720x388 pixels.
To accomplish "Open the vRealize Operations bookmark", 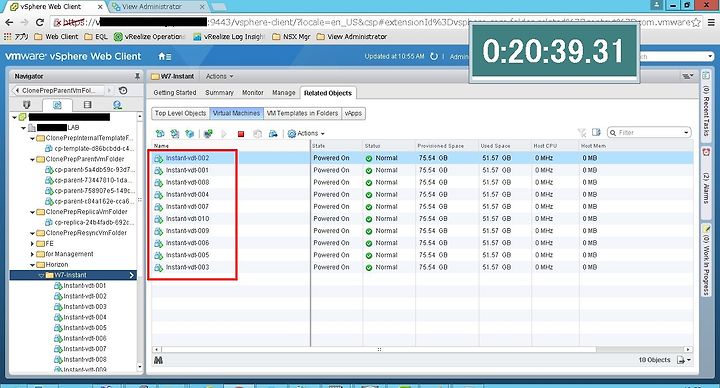I will (x=150, y=37).
